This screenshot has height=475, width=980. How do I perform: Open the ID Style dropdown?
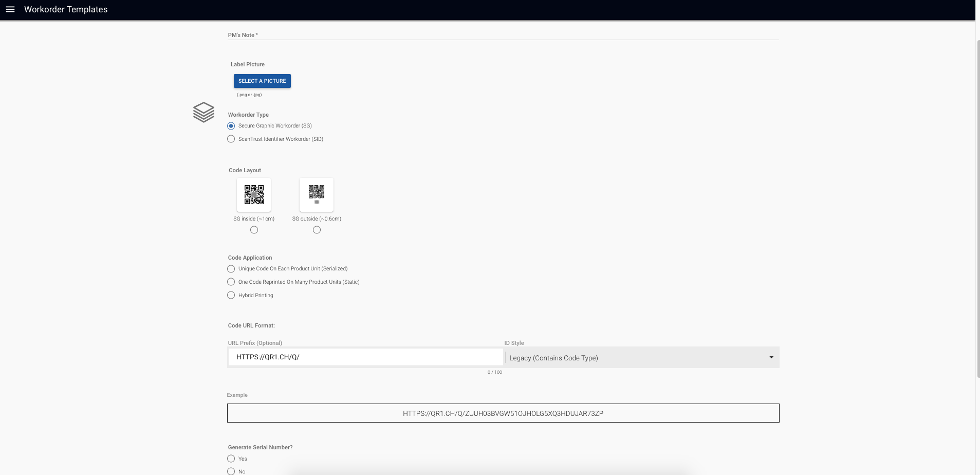pyautogui.click(x=642, y=358)
